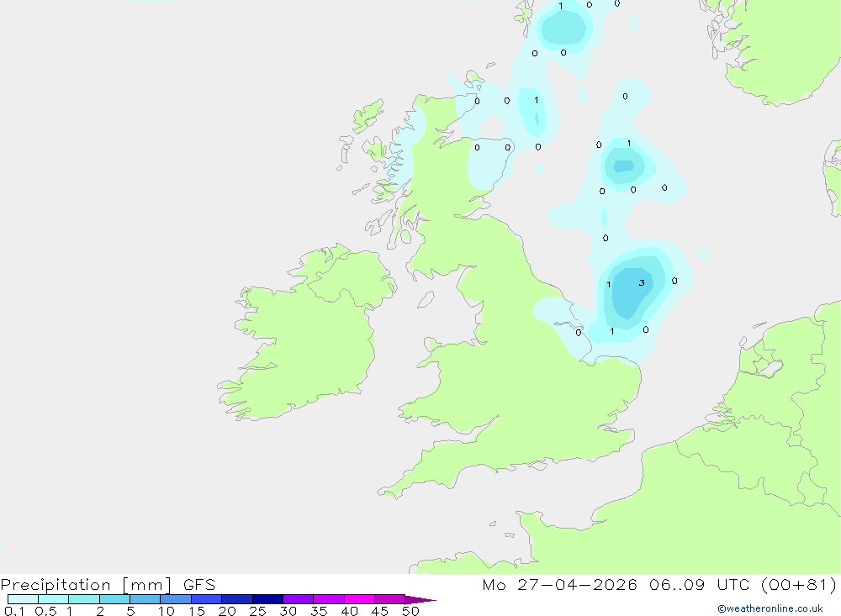
Task: Select the 2–5 mm legend color box
Action: click(114, 599)
